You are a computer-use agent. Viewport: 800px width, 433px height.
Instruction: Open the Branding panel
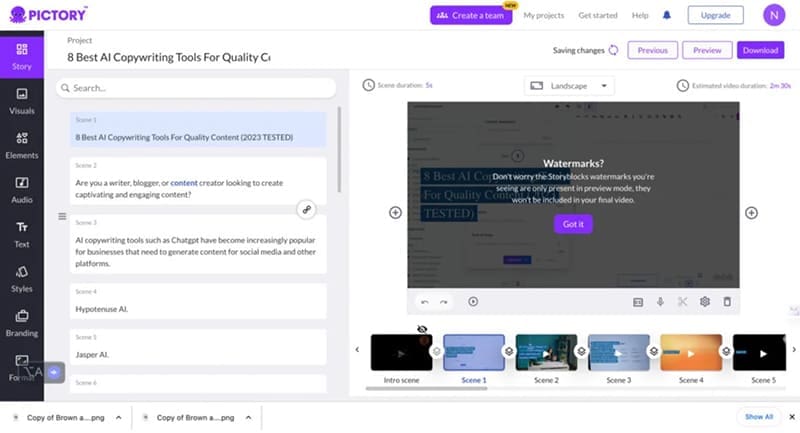[21, 323]
